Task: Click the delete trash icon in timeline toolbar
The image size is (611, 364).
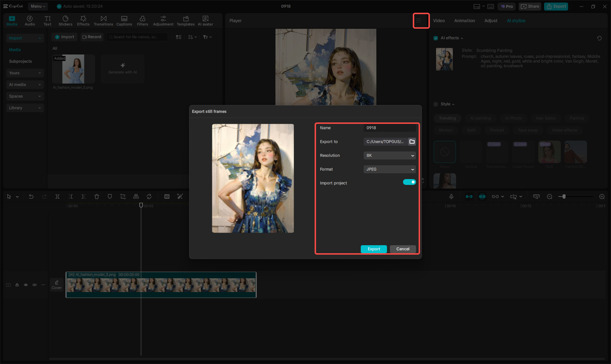Action: [x=97, y=197]
